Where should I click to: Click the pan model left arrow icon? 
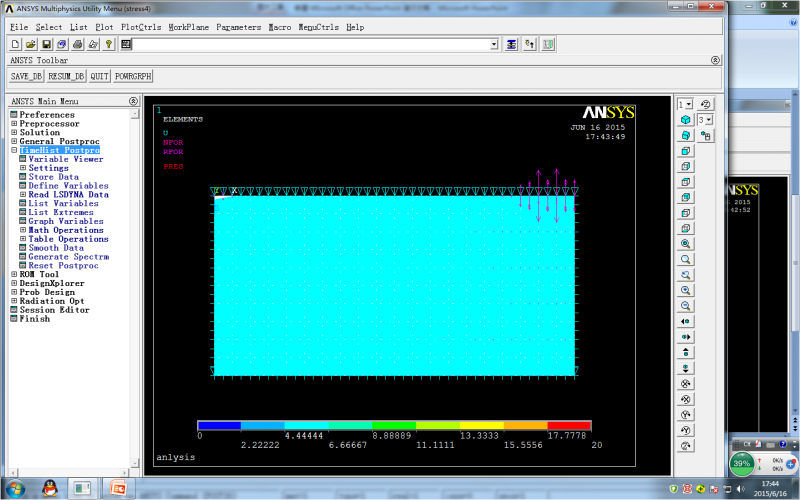[686, 321]
